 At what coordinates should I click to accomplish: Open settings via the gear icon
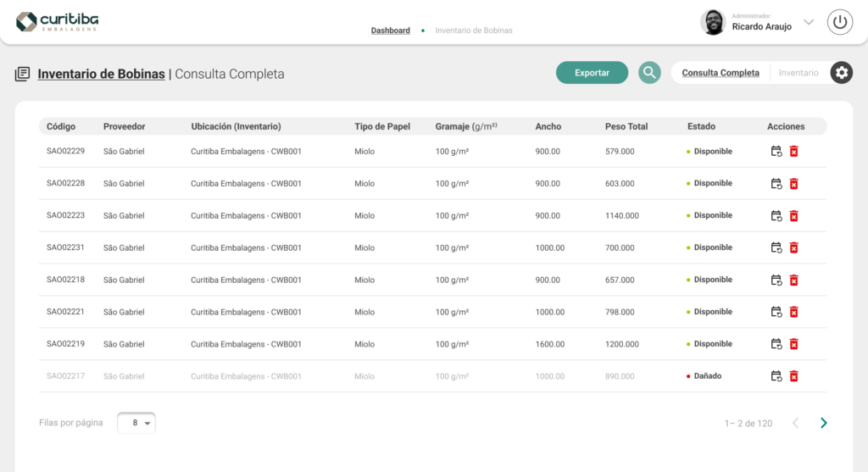(841, 73)
